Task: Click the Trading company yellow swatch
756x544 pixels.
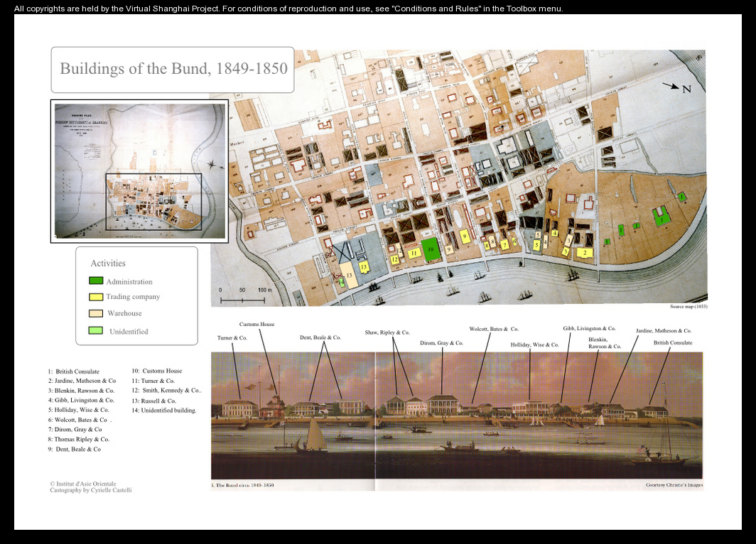Action: [95, 297]
